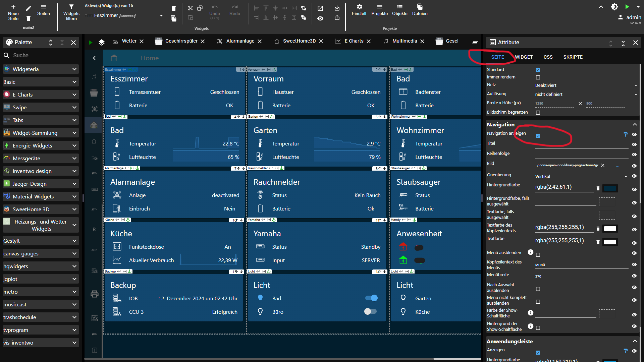Viewport: 644px width, 362px height.
Task: Click the Undo button
Action: tap(215, 11)
